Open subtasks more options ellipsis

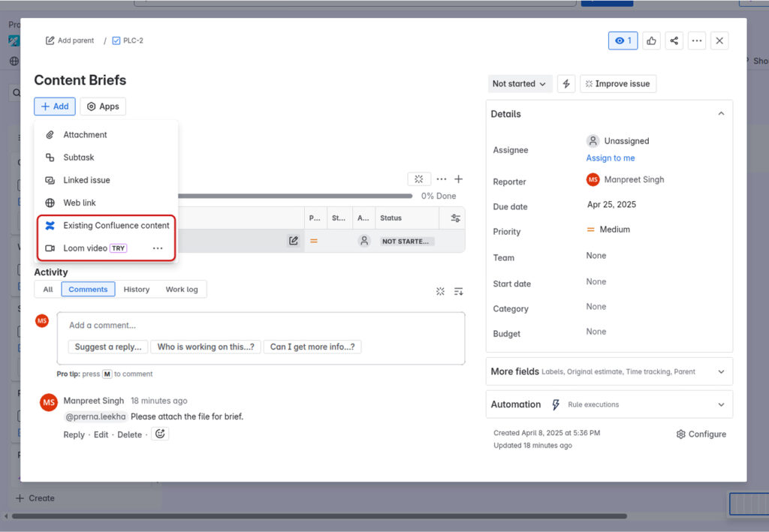coord(442,179)
